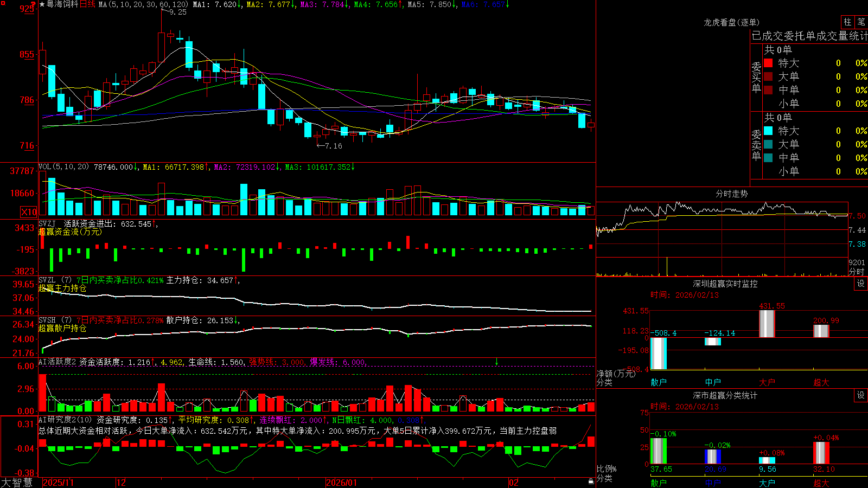Viewport: 868px width, 488px height.
Task: Click the 主力持仓: 34.657 value
Action: (x=200, y=280)
